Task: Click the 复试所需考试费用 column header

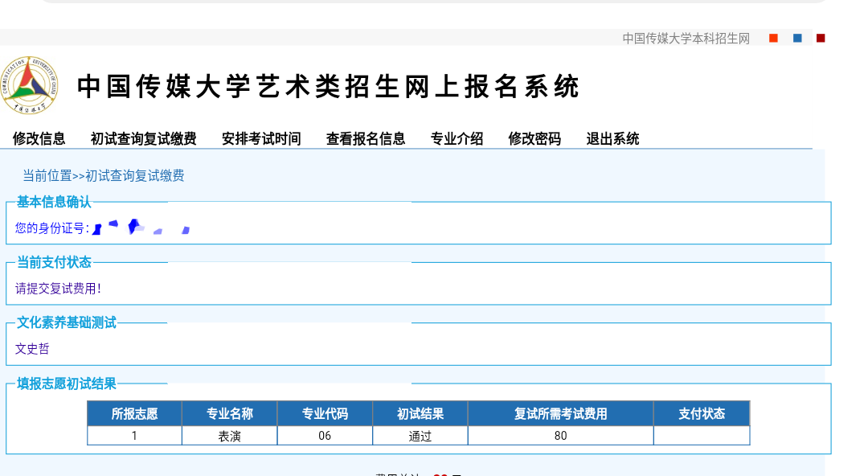Action: click(x=561, y=413)
